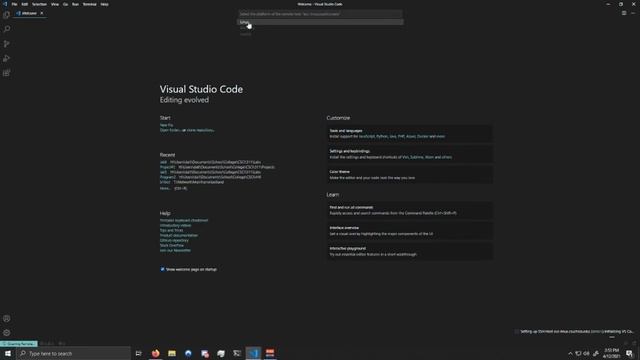Open Printable keyboard cheatsheet link
Image resolution: width=640 pixels, height=360 pixels.
pos(184,220)
